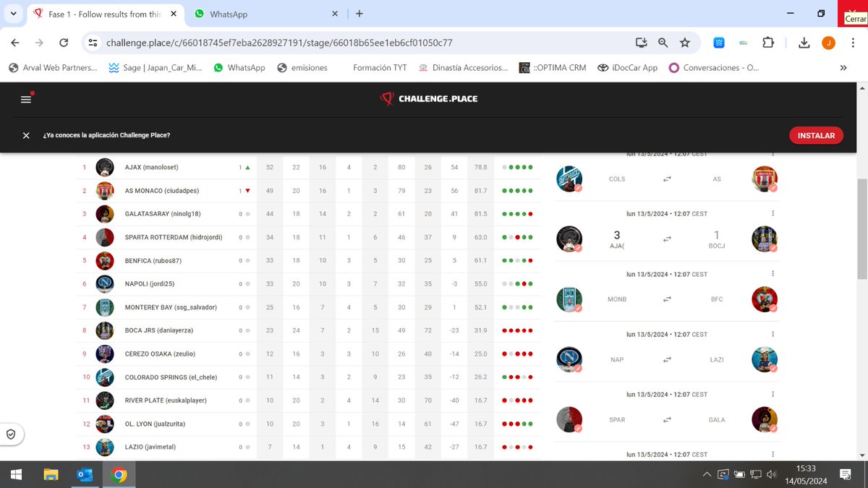Expand the hidden bookmarks chevron

[843, 67]
